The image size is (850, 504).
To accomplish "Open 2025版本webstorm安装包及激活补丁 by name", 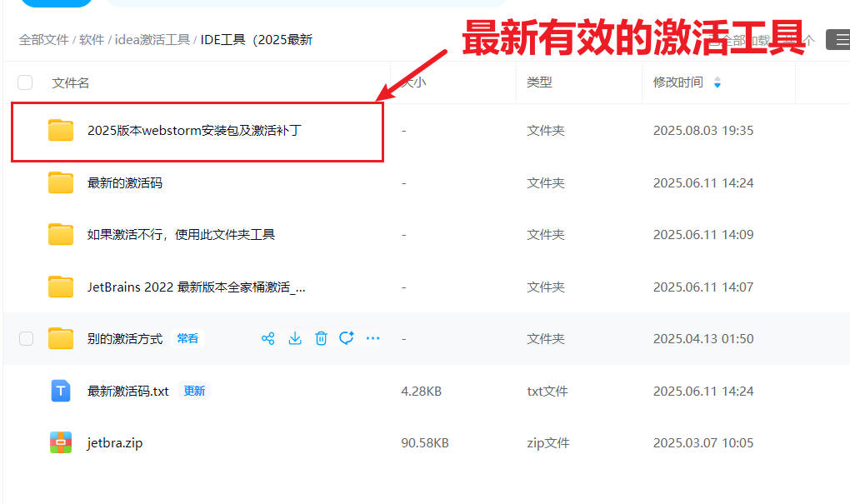I will [194, 131].
